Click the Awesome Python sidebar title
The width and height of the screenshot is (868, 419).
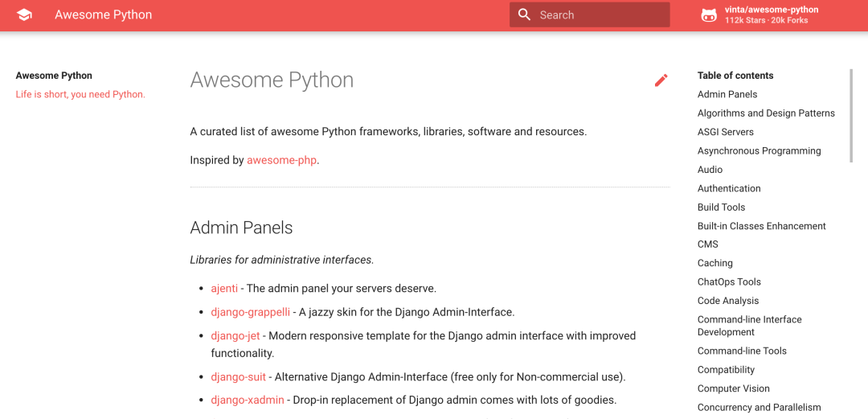tap(54, 76)
